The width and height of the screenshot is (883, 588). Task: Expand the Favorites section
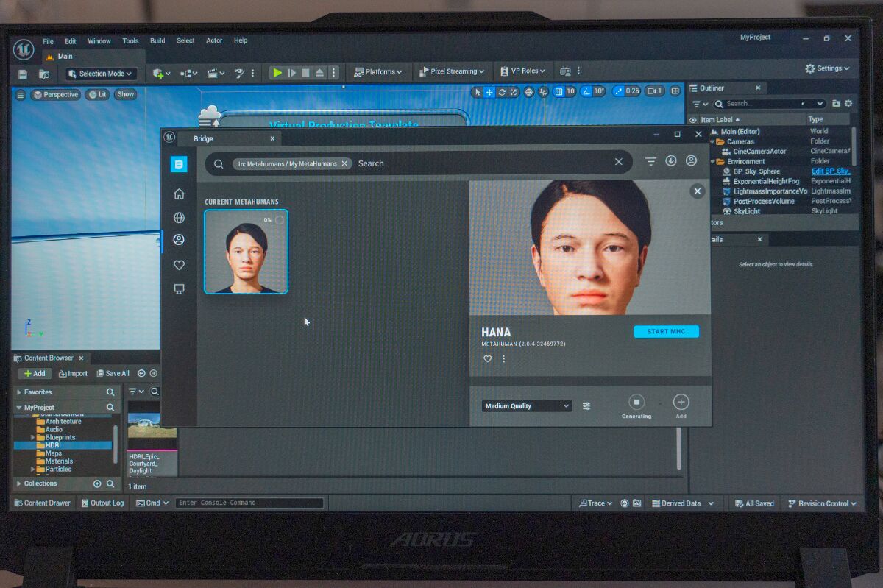coord(19,392)
